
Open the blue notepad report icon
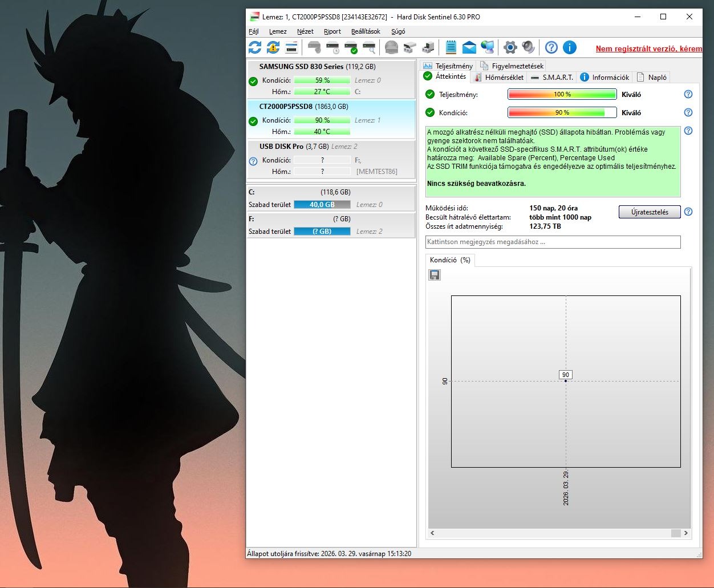(x=451, y=47)
